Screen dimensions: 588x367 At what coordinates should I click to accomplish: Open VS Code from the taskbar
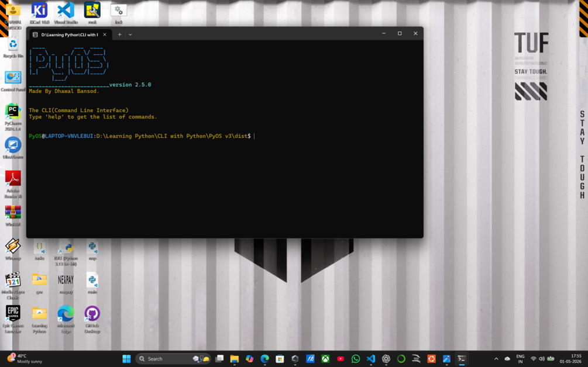click(370, 359)
